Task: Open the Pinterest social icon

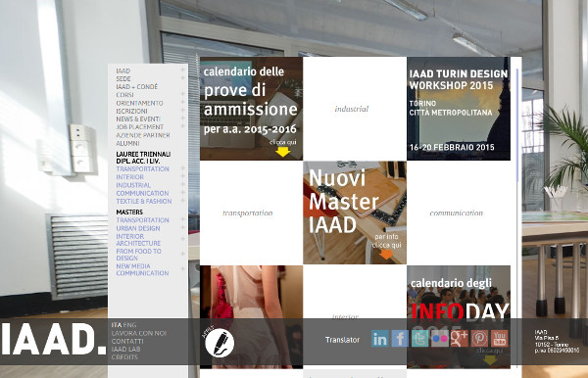Action: 479,339
